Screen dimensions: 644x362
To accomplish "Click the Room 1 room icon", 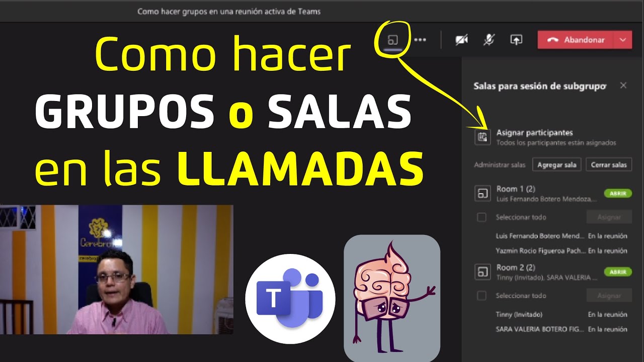I will point(482,193).
